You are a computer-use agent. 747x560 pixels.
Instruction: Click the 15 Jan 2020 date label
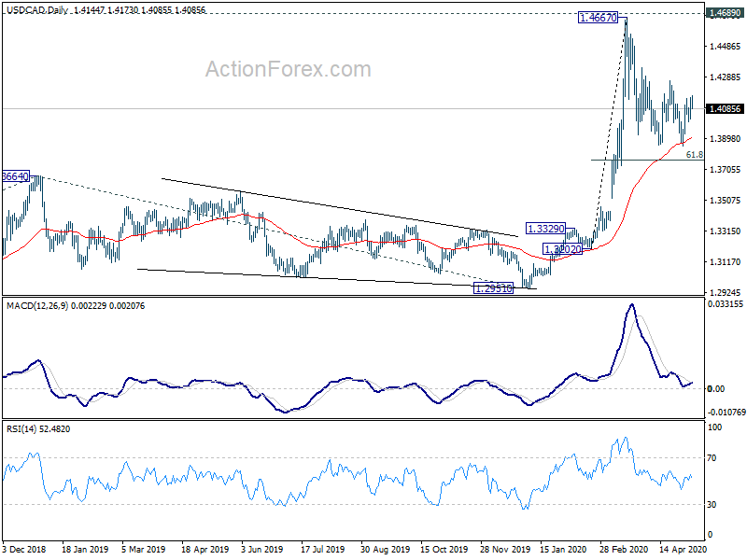coord(564,549)
